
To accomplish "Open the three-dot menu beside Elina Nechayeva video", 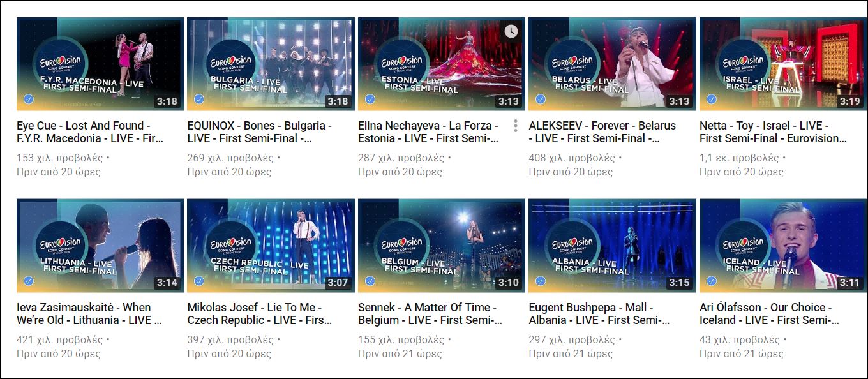I will coord(515,126).
